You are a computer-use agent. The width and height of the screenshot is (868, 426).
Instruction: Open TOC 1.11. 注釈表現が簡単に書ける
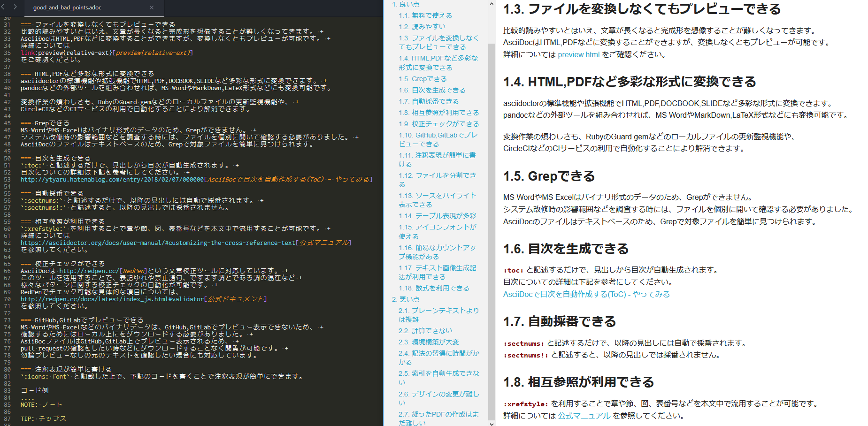437,160
